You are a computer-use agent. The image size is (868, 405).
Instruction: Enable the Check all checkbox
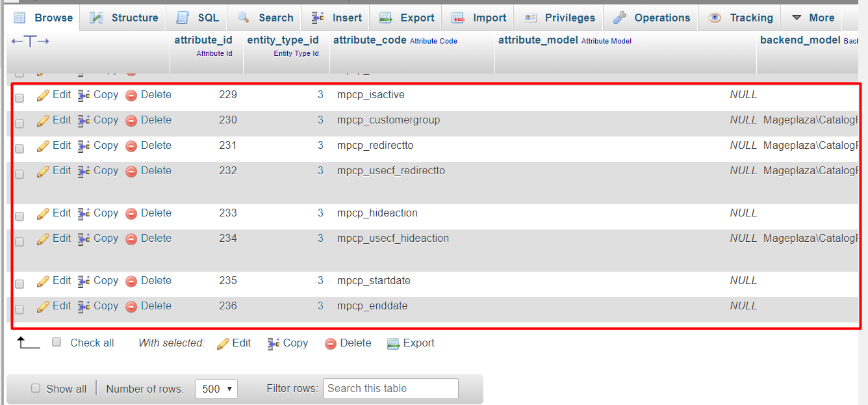[57, 342]
